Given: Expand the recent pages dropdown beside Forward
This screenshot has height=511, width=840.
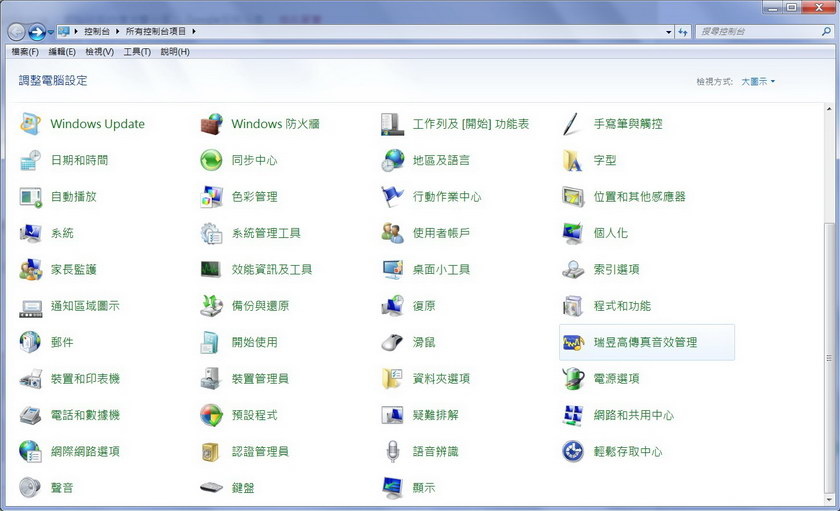Looking at the screenshot, I should pos(50,32).
